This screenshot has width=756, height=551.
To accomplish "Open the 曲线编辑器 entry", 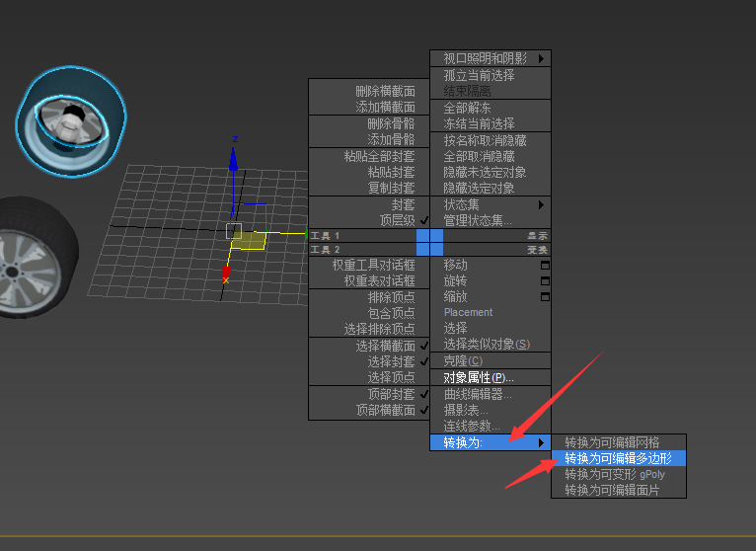I will [473, 394].
